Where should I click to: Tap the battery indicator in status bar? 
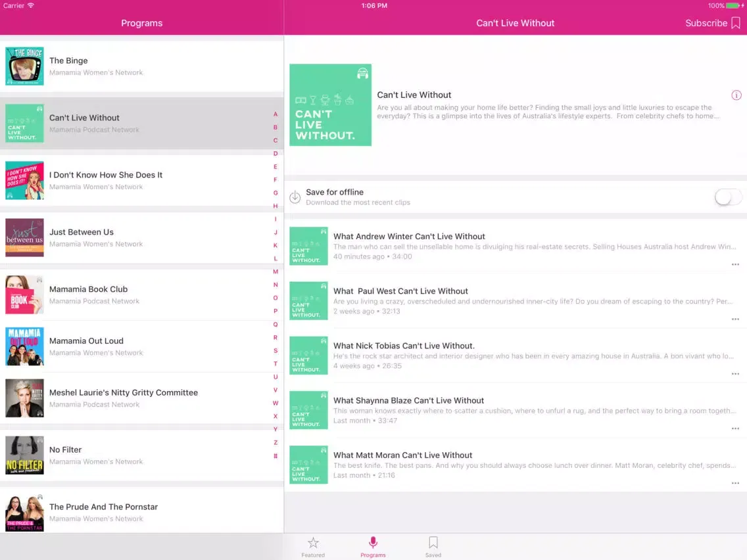tap(734, 6)
